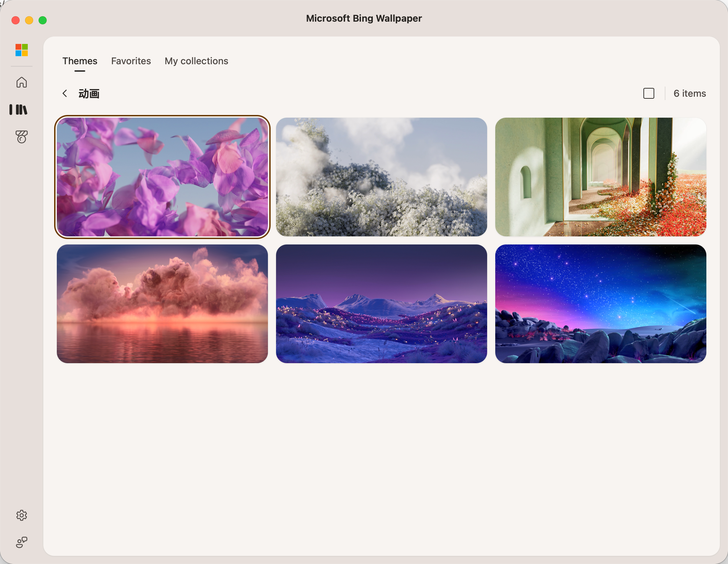Click the 6 items count label
The height and width of the screenshot is (564, 728).
pyautogui.click(x=690, y=93)
